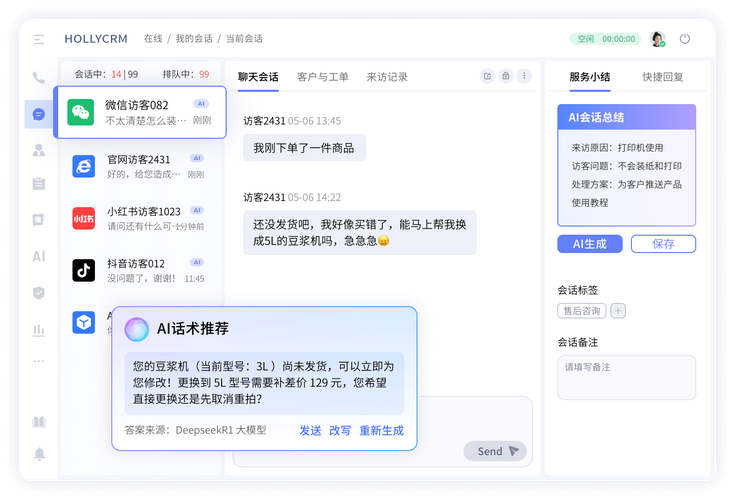The height and width of the screenshot is (500, 735).
Task: Click the 请填写备注 notes field
Action: click(x=626, y=377)
